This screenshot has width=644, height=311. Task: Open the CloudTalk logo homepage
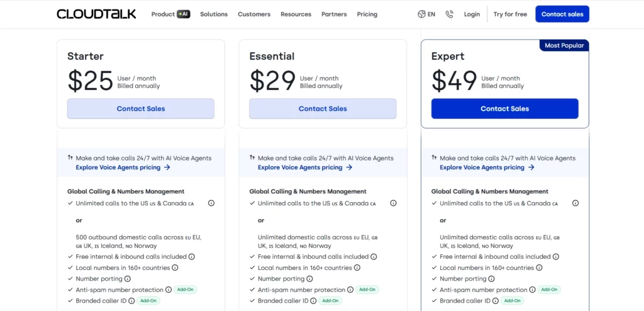[x=96, y=14]
